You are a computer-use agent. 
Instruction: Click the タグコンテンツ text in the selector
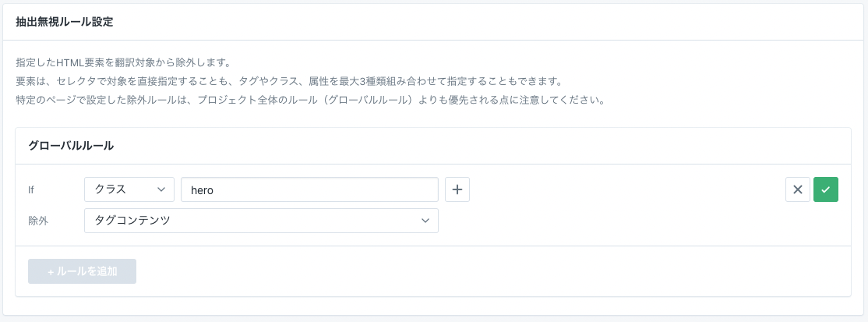132,221
